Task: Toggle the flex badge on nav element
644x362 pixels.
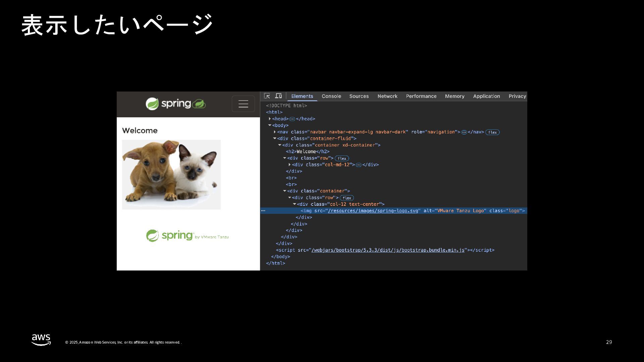Action: [x=492, y=132]
